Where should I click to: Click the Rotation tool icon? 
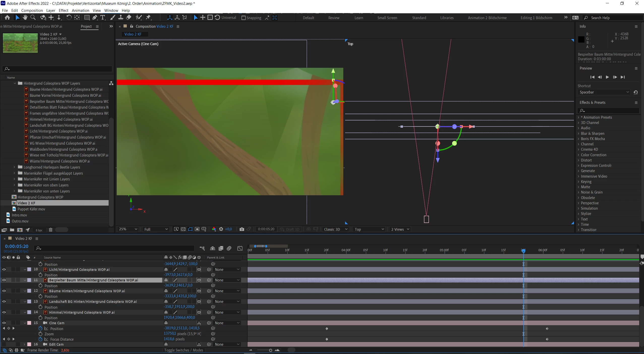click(69, 17)
